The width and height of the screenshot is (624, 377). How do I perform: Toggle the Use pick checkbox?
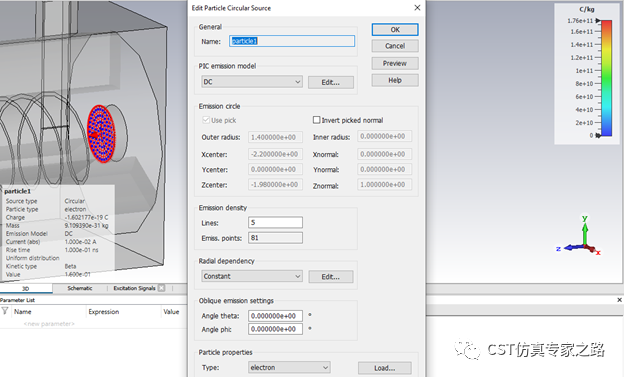pyautogui.click(x=206, y=120)
